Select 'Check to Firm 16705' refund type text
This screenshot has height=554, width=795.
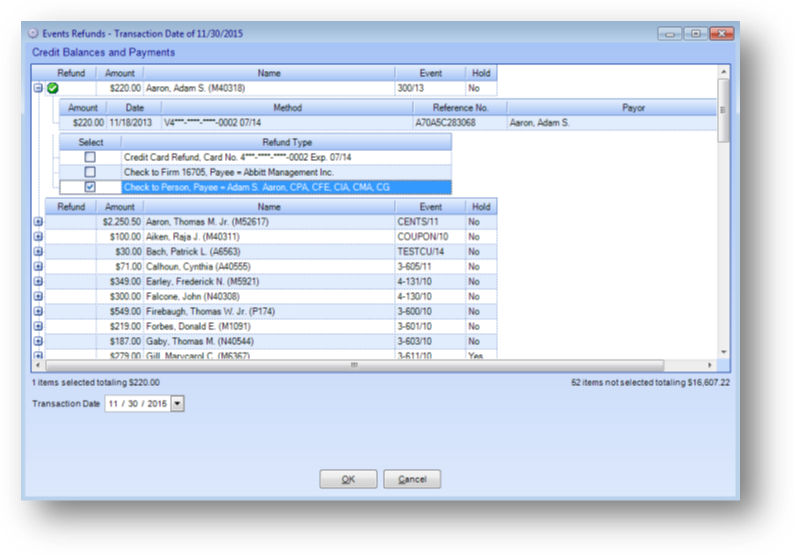pyautogui.click(x=229, y=172)
